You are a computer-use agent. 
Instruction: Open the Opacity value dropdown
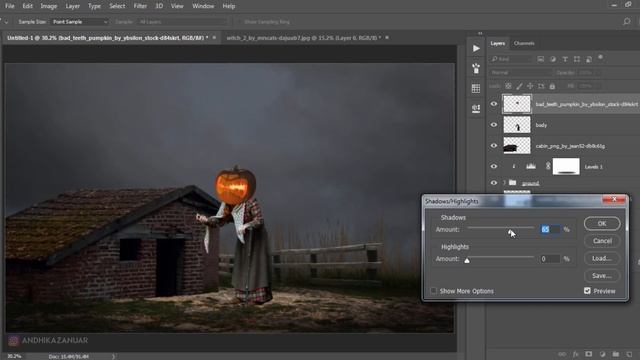589,73
